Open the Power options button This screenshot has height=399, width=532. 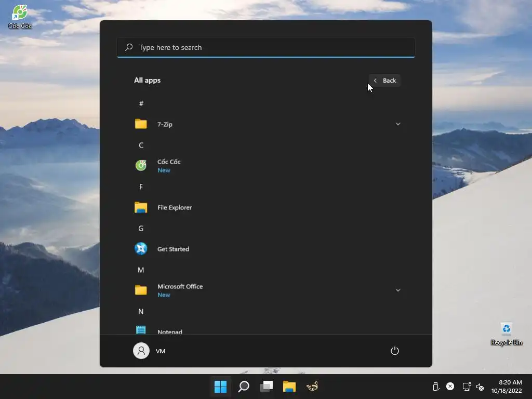395,351
